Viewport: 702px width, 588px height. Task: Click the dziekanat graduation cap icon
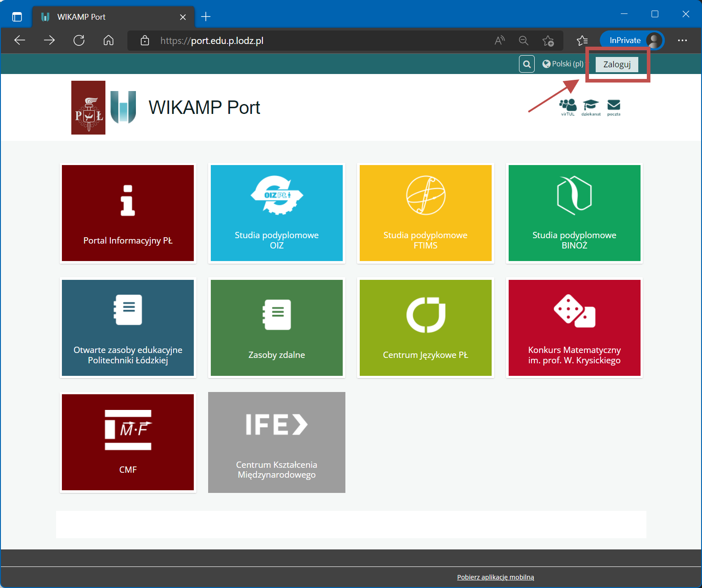point(590,107)
